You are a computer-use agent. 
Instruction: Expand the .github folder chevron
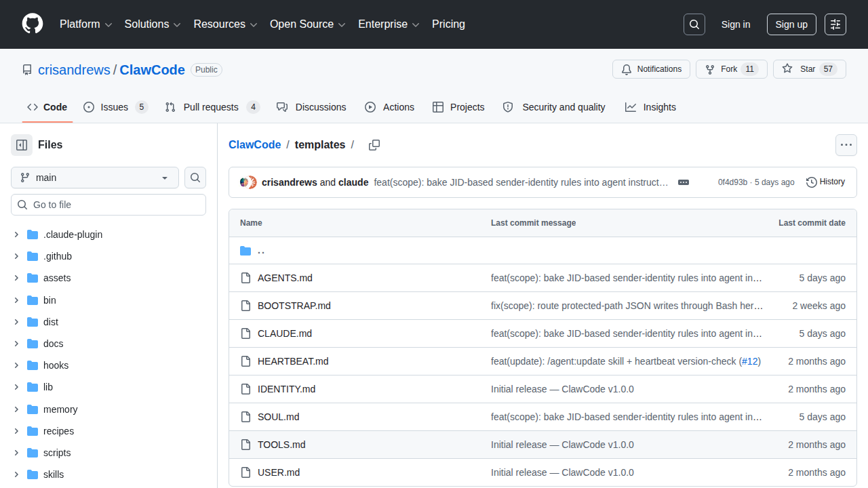point(16,256)
